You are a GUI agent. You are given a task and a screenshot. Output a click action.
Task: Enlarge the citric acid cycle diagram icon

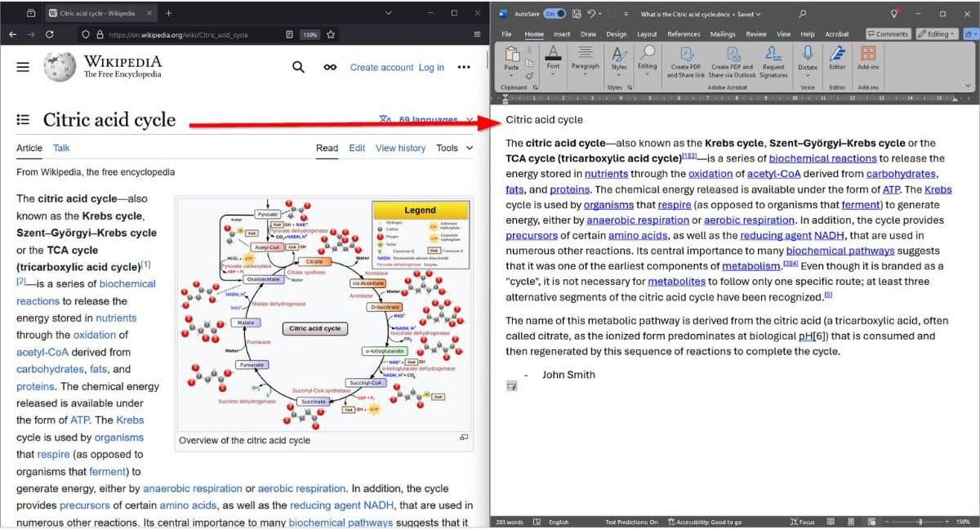point(464,438)
